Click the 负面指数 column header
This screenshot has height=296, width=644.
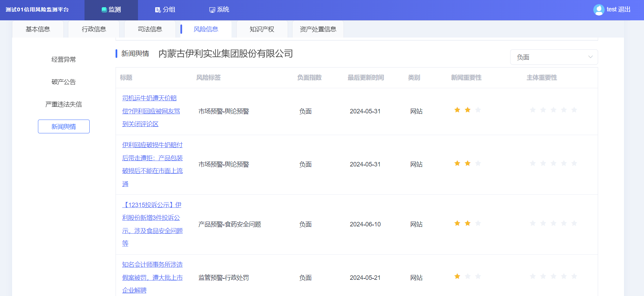309,78
